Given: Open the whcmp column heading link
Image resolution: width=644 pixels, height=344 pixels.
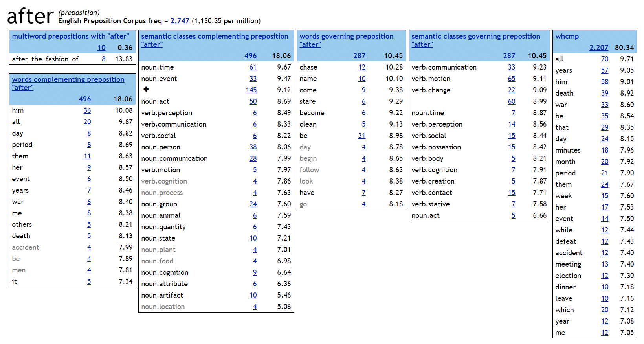Looking at the screenshot, I should (567, 36).
